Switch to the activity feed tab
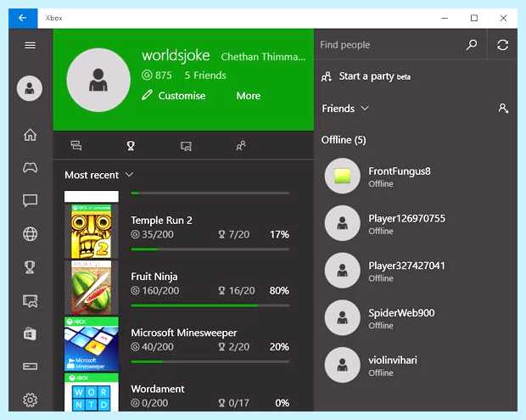The height and width of the screenshot is (420, 526). tap(76, 146)
